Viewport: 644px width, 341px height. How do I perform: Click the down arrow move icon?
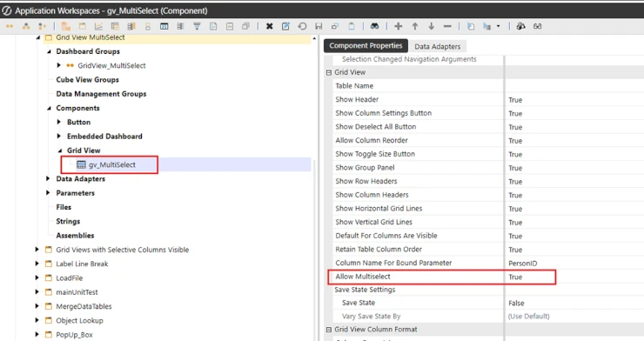(432, 26)
